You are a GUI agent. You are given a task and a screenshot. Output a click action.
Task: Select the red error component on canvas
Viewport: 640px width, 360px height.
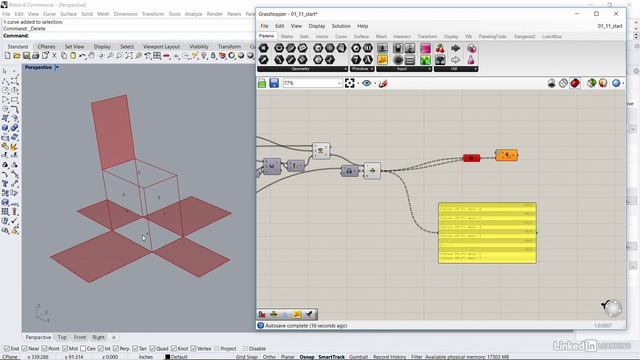click(x=471, y=158)
